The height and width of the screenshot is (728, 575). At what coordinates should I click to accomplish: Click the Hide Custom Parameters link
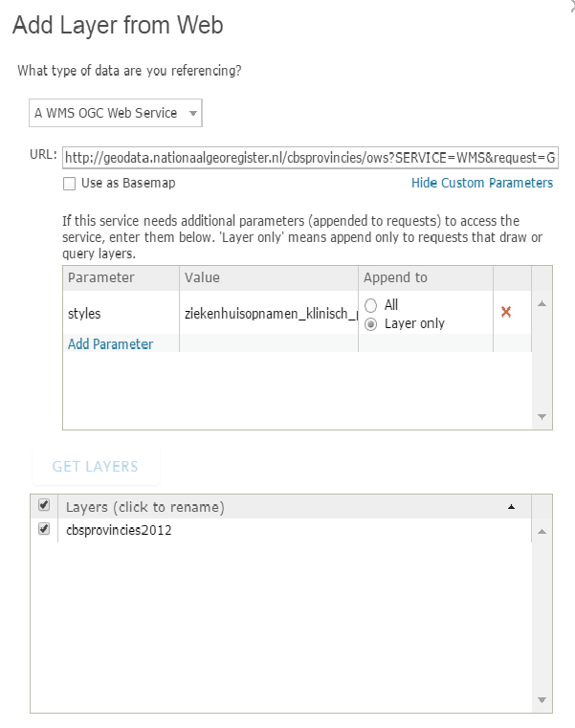coord(481,183)
